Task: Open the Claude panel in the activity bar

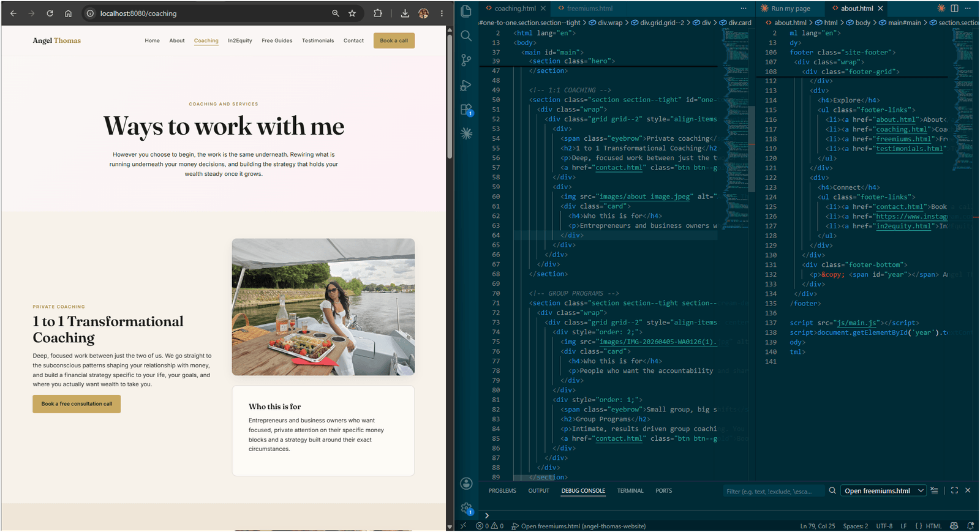Action: (x=466, y=133)
